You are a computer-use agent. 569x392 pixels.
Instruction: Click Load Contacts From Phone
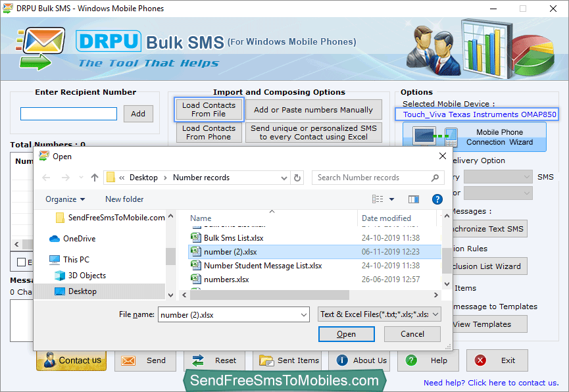coord(209,132)
